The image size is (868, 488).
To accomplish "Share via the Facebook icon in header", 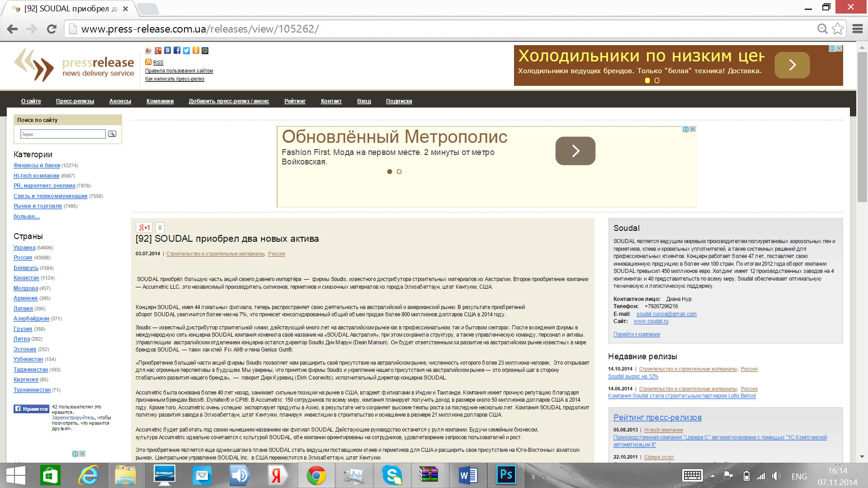I will (177, 51).
